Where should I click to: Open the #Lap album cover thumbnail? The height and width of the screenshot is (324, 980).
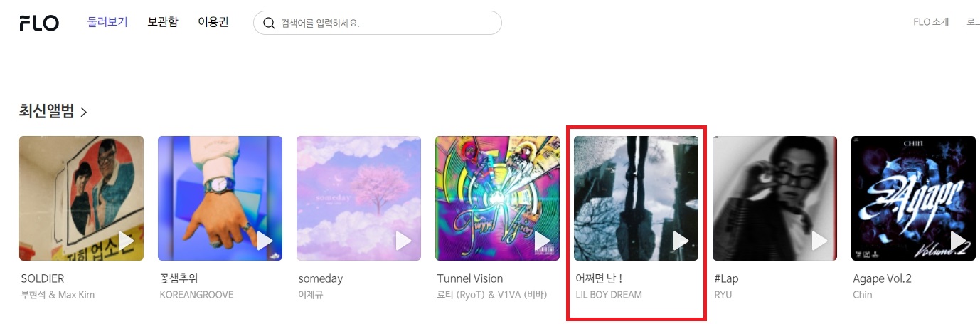tap(774, 199)
